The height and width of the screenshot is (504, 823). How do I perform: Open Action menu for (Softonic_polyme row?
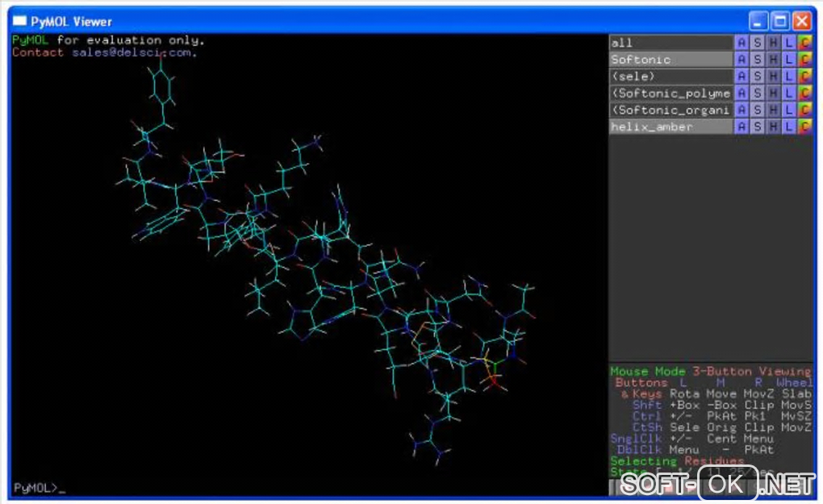(742, 93)
